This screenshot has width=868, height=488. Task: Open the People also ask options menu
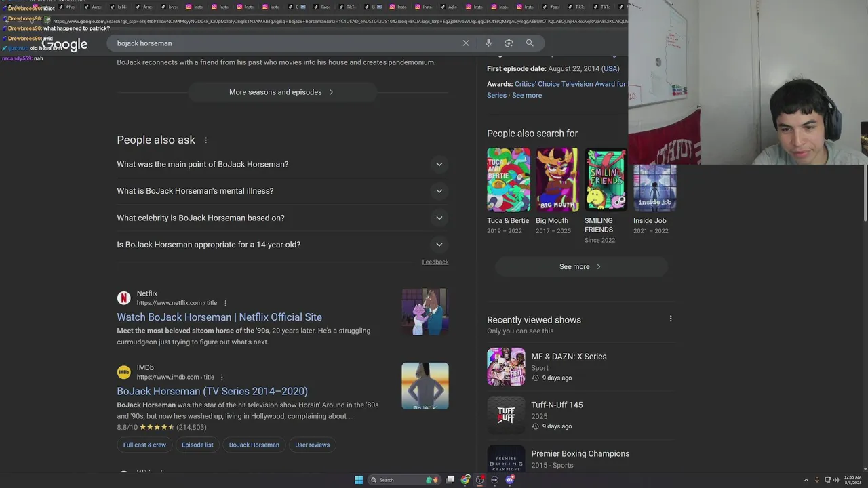[205, 140]
